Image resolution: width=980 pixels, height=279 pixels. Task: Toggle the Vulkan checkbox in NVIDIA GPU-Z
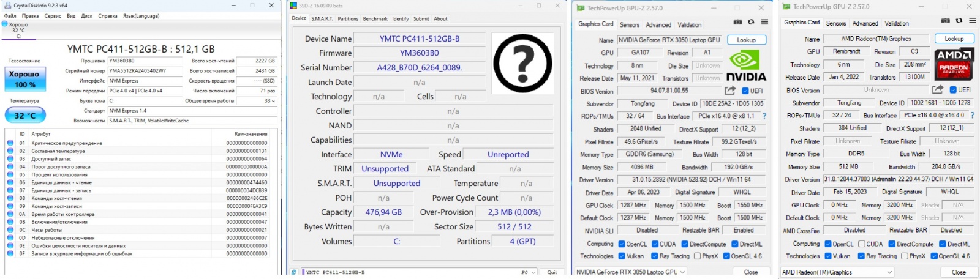click(x=622, y=256)
